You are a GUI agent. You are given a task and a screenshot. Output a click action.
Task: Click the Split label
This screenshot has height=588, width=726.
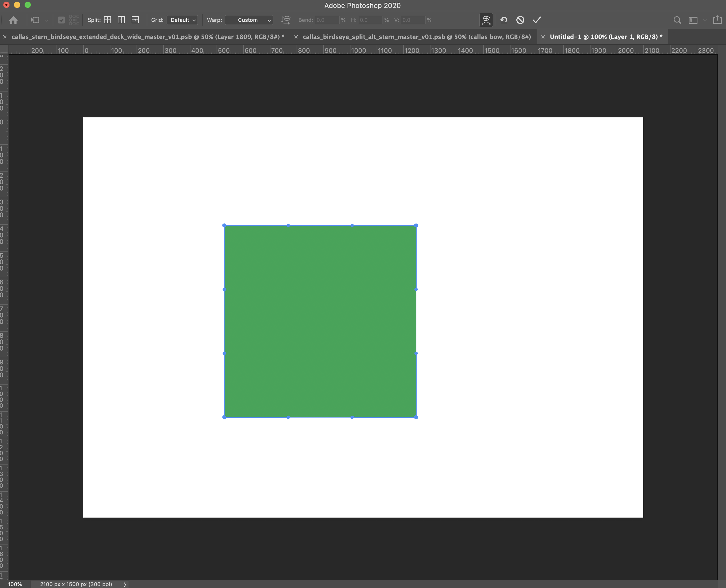94,20
